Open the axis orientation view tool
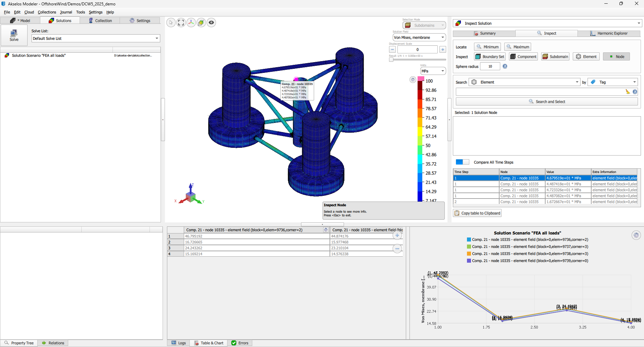 pos(191,23)
